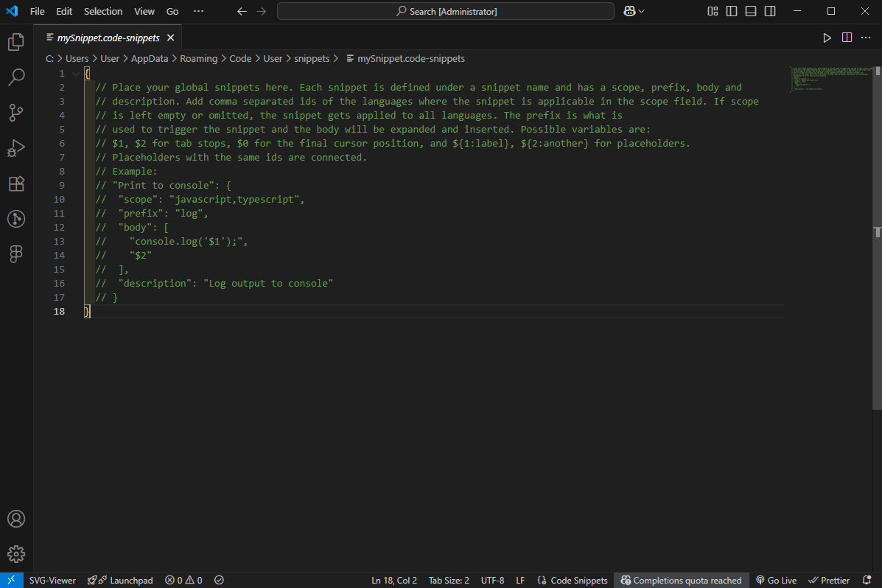The image size is (882, 588).
Task: Open the Users breadcrumb
Action: (x=77, y=58)
